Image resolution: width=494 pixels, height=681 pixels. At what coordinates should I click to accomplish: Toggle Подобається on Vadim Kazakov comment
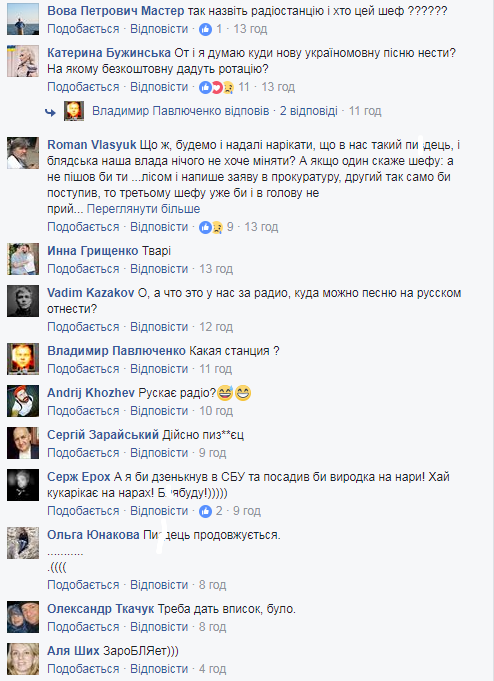click(83, 327)
